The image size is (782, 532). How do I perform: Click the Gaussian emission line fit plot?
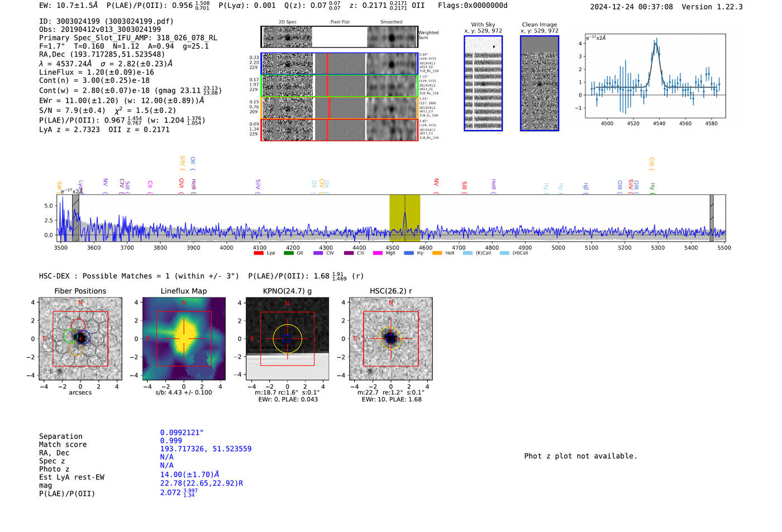click(x=655, y=76)
